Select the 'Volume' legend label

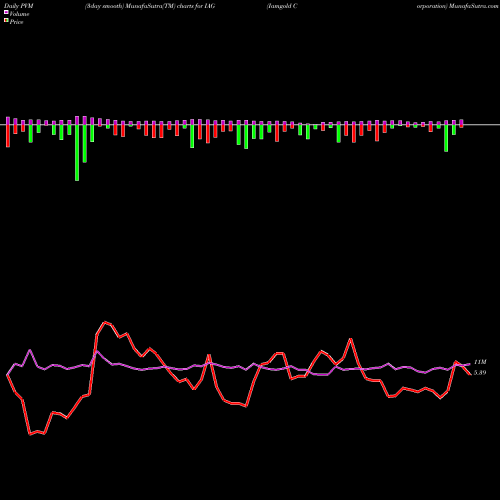coord(19,14)
